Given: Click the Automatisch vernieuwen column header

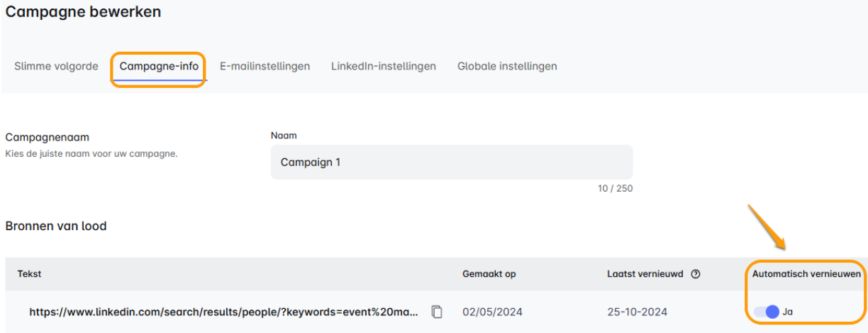Looking at the screenshot, I should pos(806,274).
